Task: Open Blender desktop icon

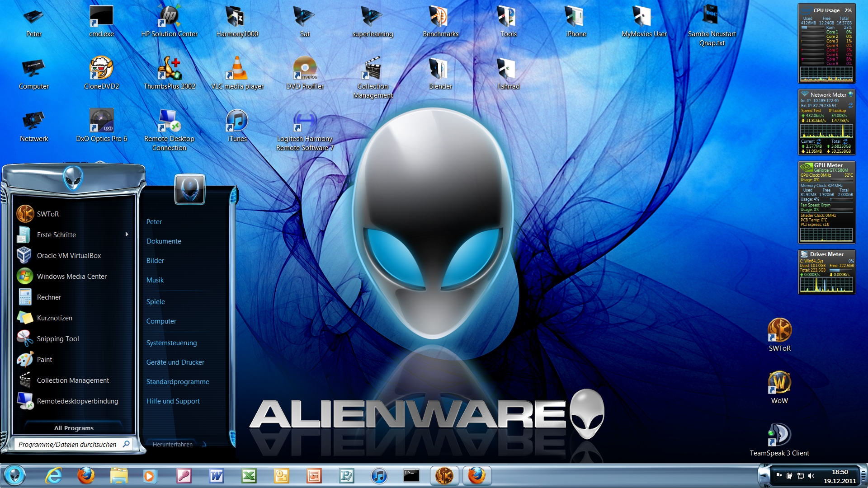Action: pyautogui.click(x=440, y=74)
